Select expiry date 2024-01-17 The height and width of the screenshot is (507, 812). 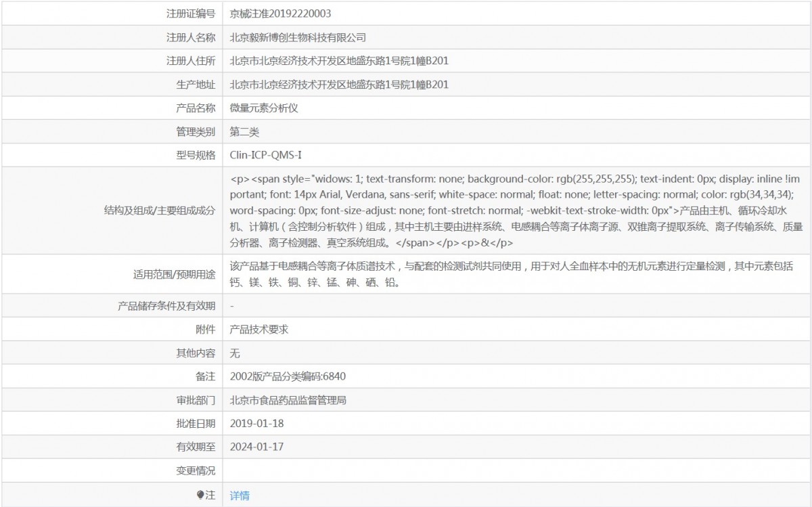256,447
